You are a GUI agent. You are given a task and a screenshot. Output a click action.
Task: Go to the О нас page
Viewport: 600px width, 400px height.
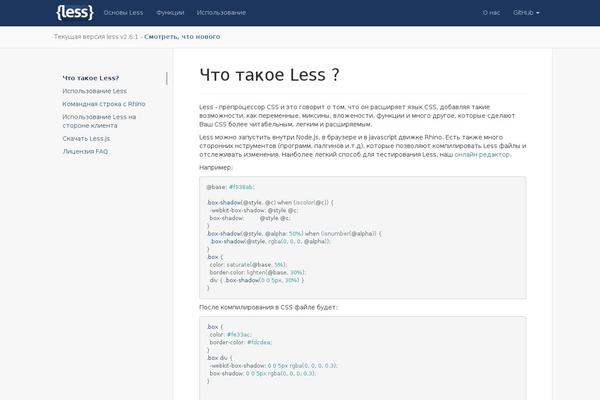[x=491, y=13]
